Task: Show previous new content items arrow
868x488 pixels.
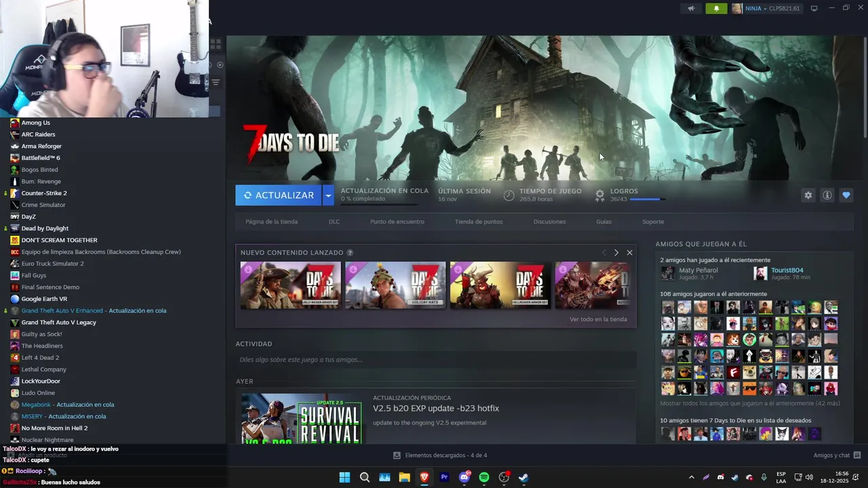Action: (x=604, y=252)
